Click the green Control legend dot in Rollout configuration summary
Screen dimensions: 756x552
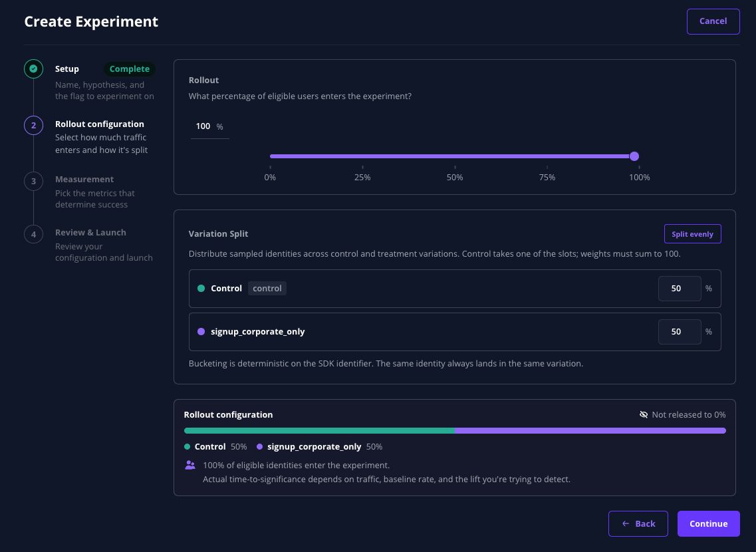[x=187, y=447]
